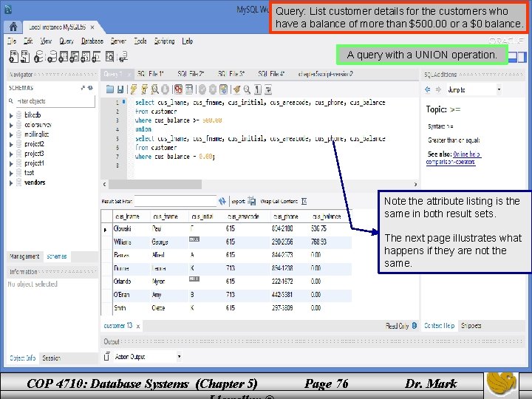Click export recordset icon
The image size is (532, 399).
[252, 201]
